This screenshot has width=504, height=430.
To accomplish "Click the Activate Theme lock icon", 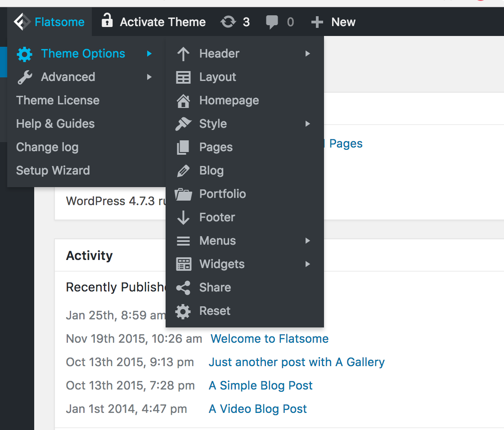I will (107, 21).
